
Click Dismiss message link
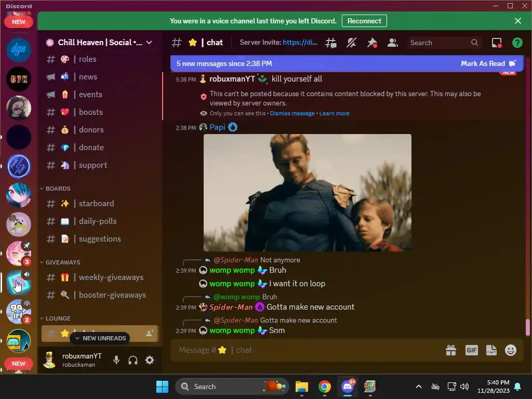click(292, 114)
